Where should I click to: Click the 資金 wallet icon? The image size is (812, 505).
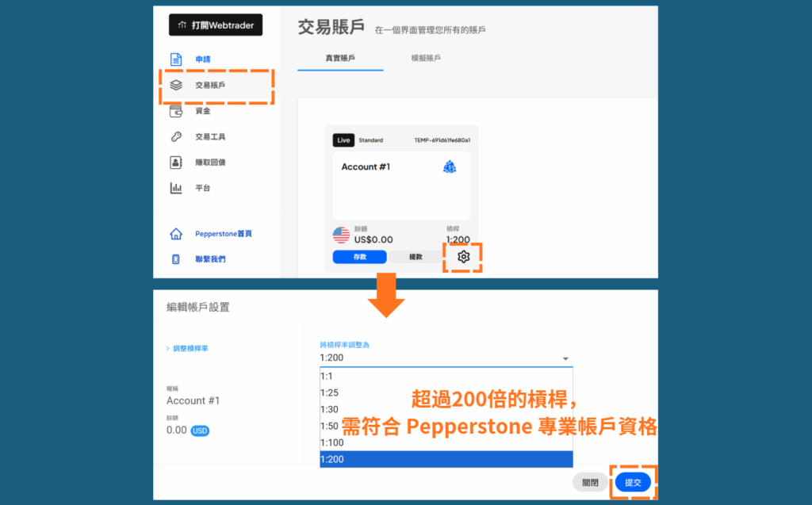click(176, 111)
